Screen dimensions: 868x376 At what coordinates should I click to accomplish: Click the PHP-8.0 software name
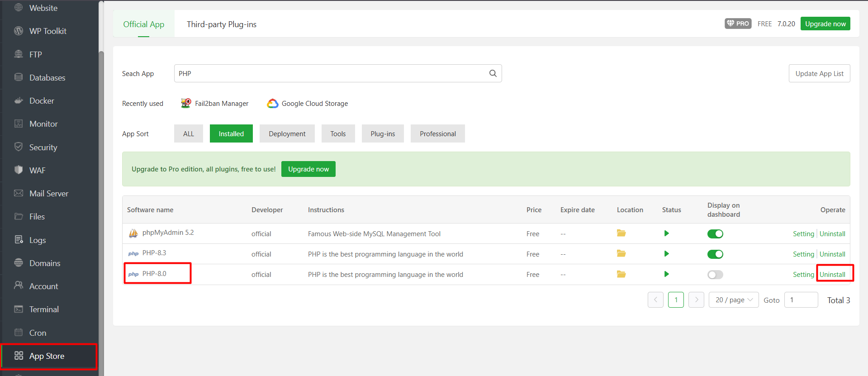154,274
